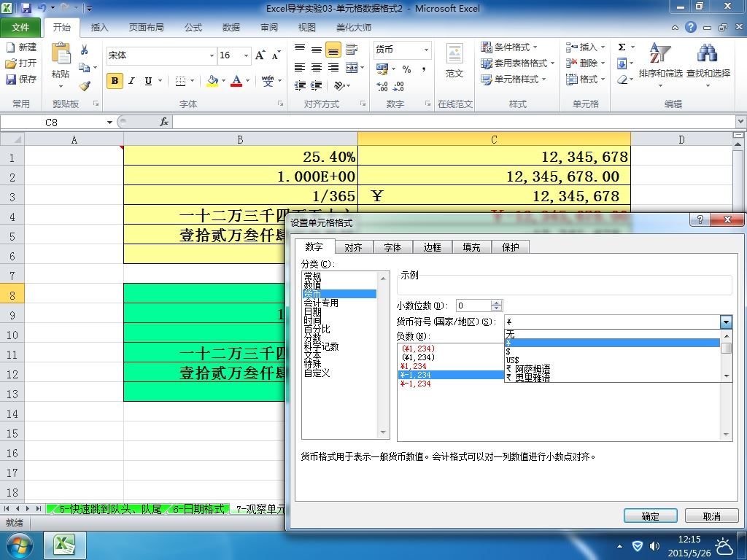This screenshot has width=747, height=560.
Task: Click decrease decimal icon
Action: pos(399,86)
